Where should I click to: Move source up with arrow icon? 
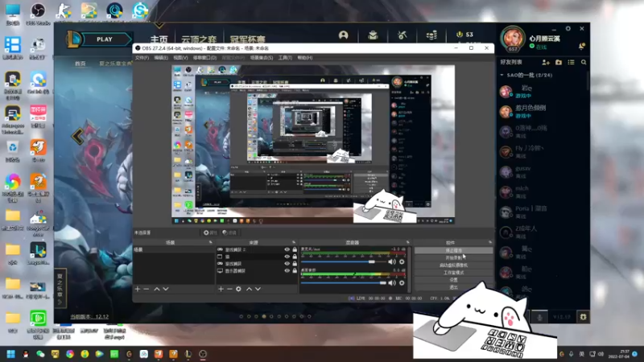click(x=249, y=289)
